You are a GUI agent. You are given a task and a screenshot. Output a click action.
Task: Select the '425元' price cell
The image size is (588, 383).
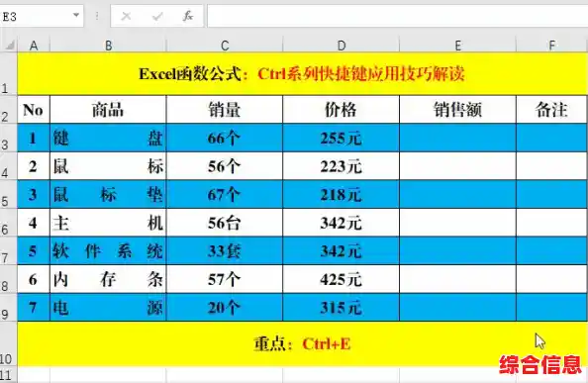[341, 279]
